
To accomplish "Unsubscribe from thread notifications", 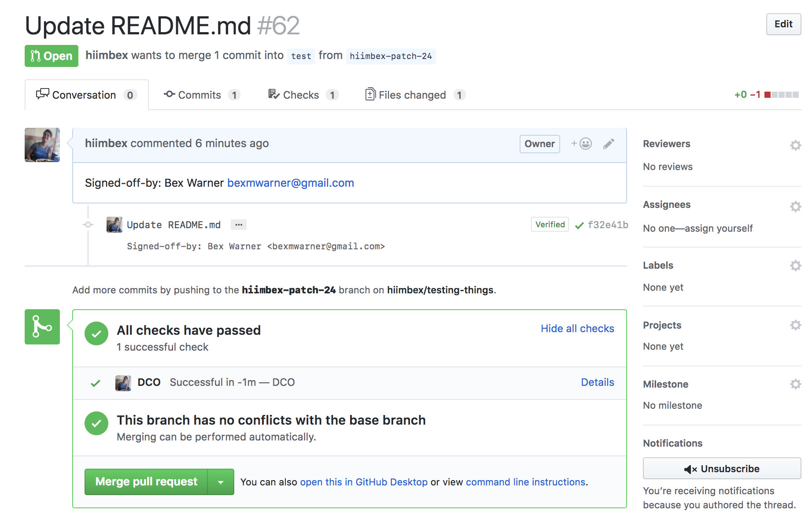I will 721,469.
